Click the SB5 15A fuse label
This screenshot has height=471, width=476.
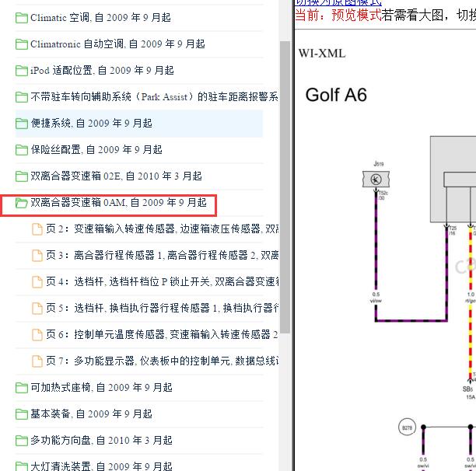point(469,392)
